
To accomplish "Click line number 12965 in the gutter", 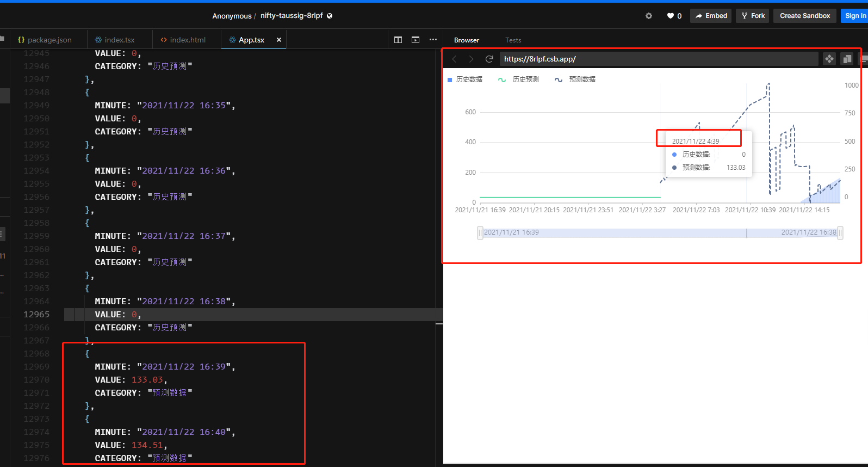I will 36,315.
